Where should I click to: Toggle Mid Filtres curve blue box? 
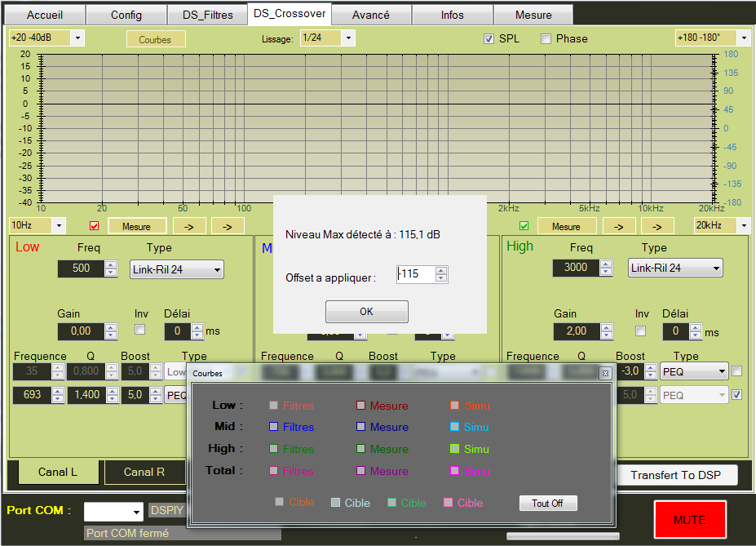pyautogui.click(x=274, y=427)
